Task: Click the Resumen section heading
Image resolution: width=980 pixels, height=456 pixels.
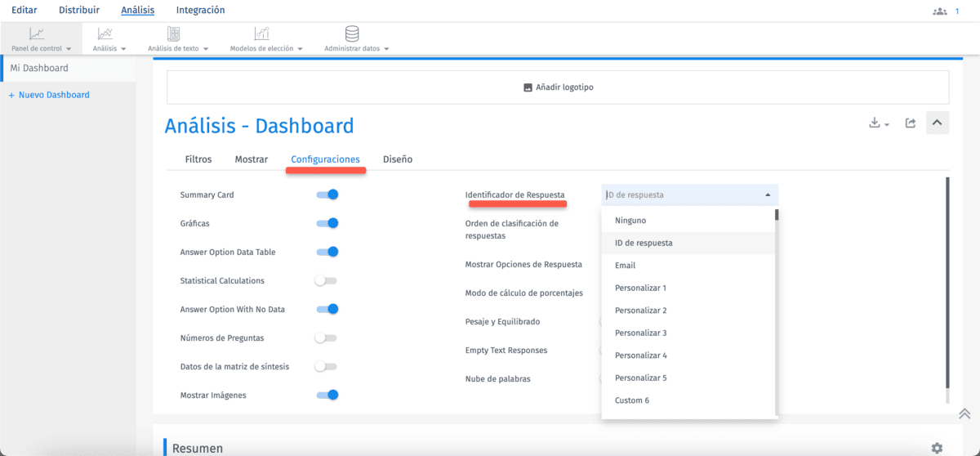Action: pos(197,448)
